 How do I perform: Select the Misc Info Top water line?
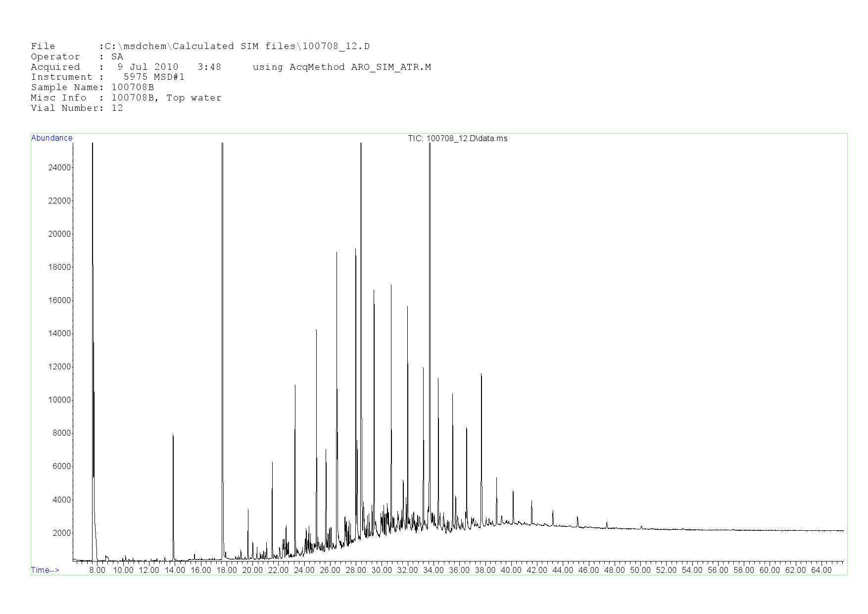126,98
